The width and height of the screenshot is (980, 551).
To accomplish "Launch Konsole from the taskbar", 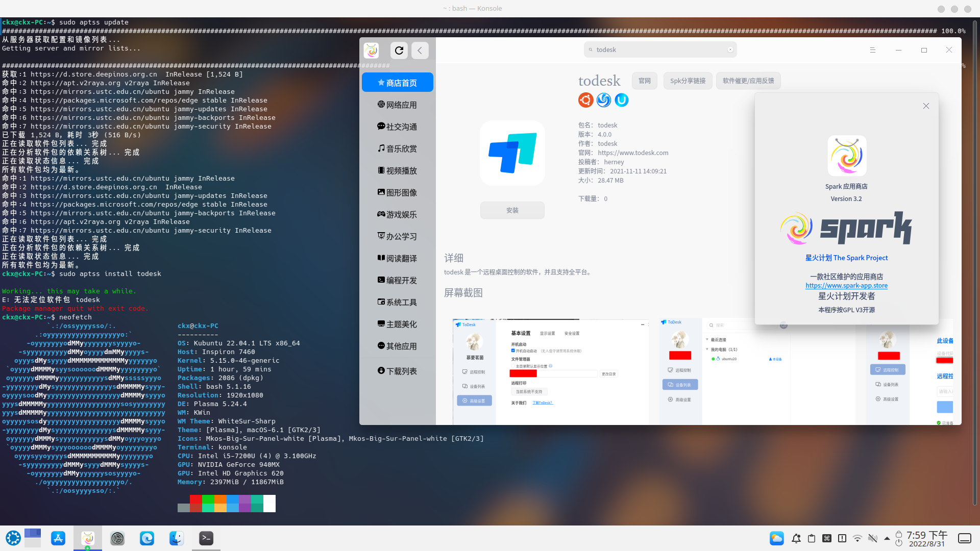I will 205,538.
